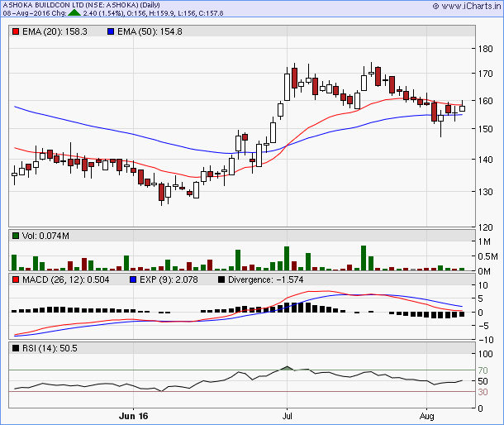
Task: Click the Jun 16 date axis label
Action: [x=133, y=416]
